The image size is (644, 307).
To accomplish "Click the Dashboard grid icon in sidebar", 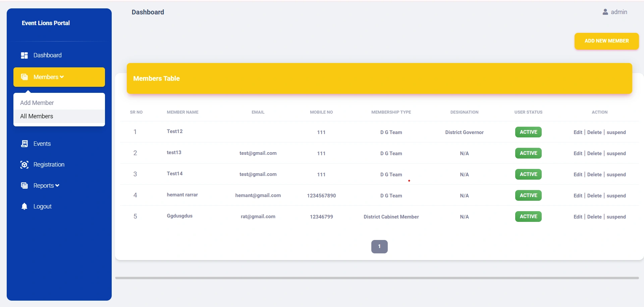I will click(24, 55).
